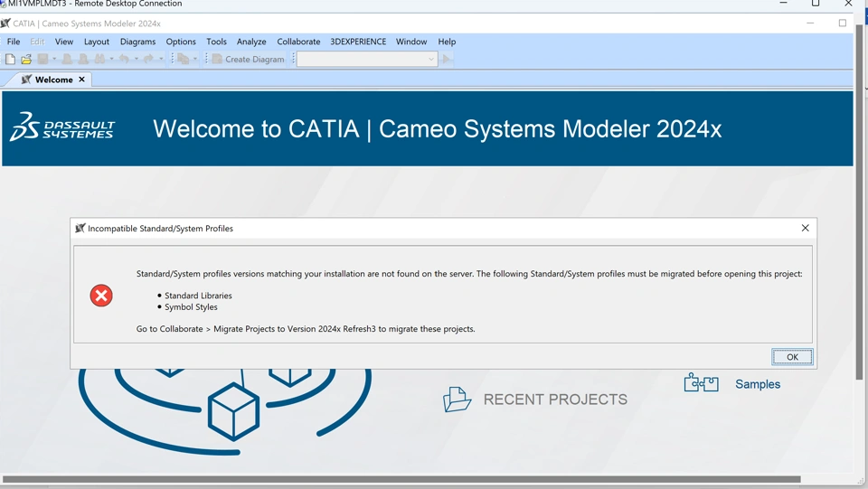Screen dimensions: 868x489
Task: Click the binoculars Find icon
Action: click(x=99, y=59)
